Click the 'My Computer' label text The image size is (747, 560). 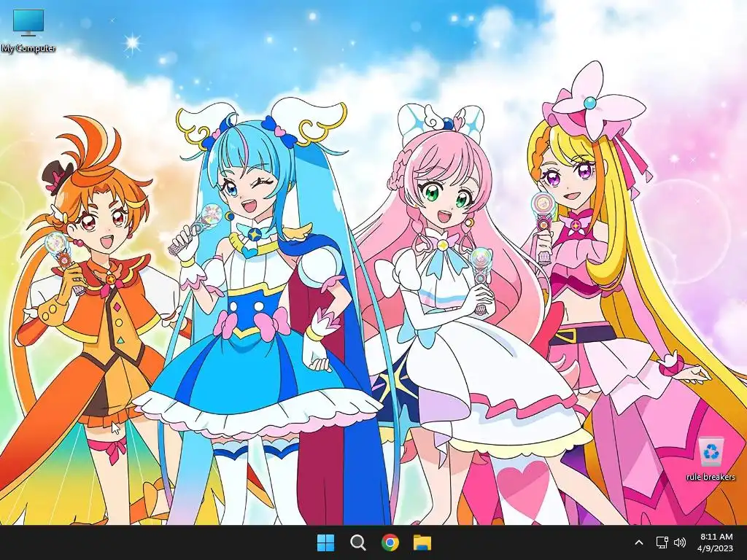(x=28, y=48)
